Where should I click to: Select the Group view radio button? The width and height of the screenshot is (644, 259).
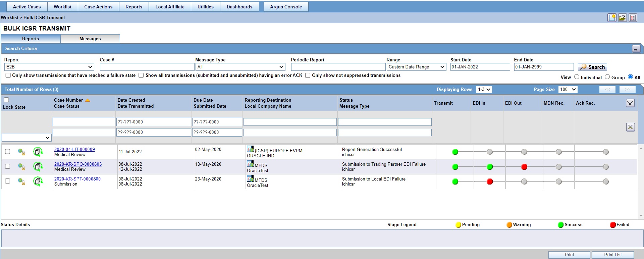tap(607, 77)
